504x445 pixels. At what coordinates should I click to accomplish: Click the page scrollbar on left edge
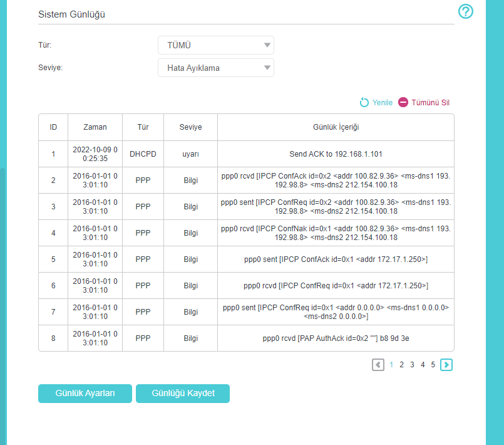pyautogui.click(x=3, y=306)
